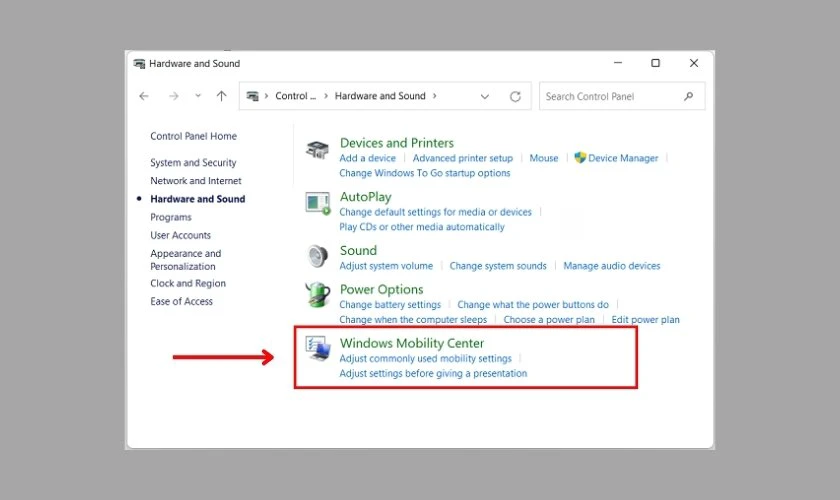840x500 pixels.
Task: Click Choose a power plan
Action: coord(549,319)
